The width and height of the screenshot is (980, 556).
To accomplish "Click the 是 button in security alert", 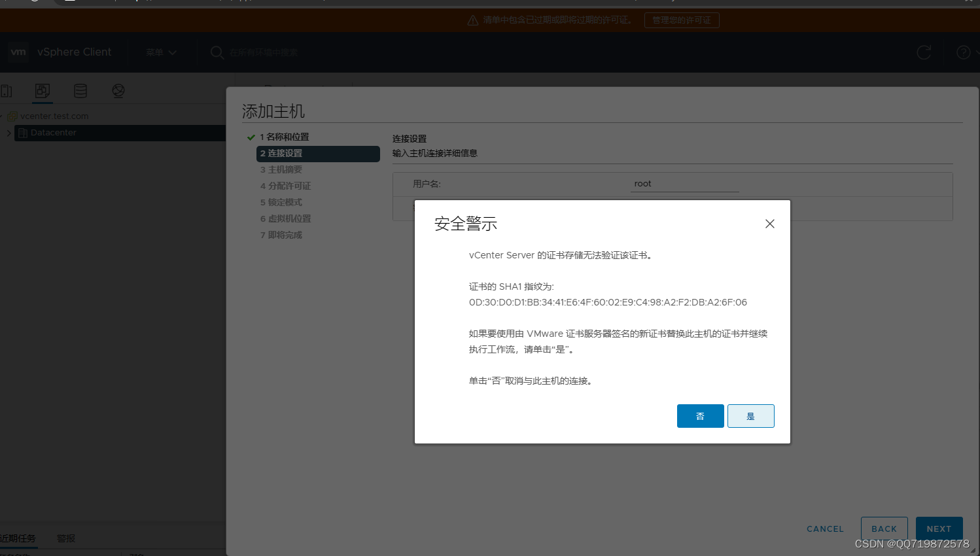I will click(750, 416).
